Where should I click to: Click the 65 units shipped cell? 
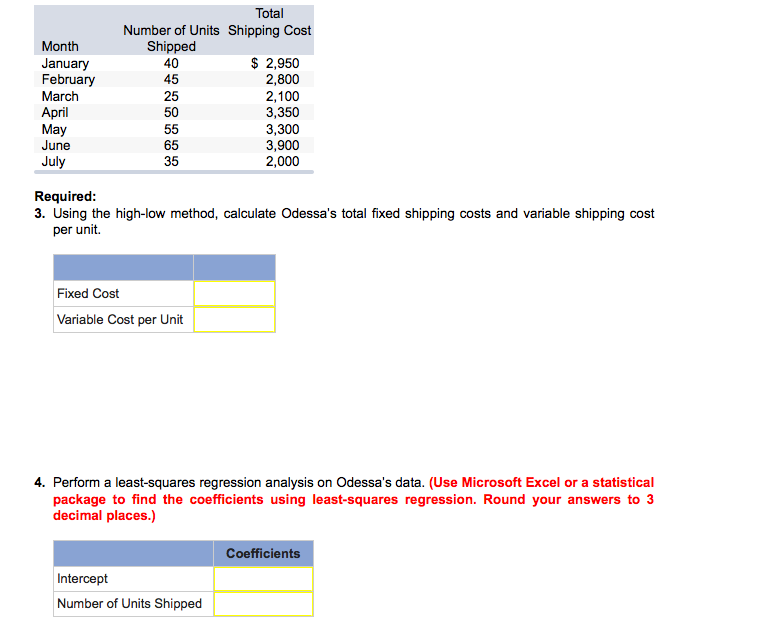click(171, 145)
